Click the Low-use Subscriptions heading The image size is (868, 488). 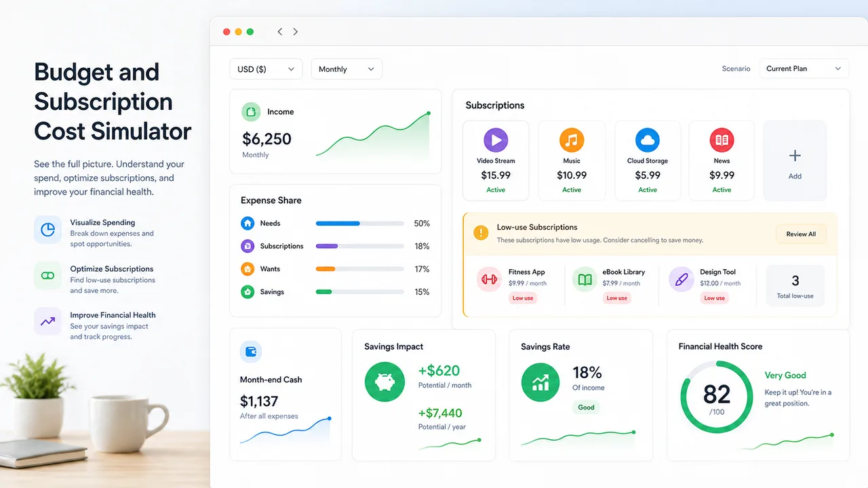(537, 227)
